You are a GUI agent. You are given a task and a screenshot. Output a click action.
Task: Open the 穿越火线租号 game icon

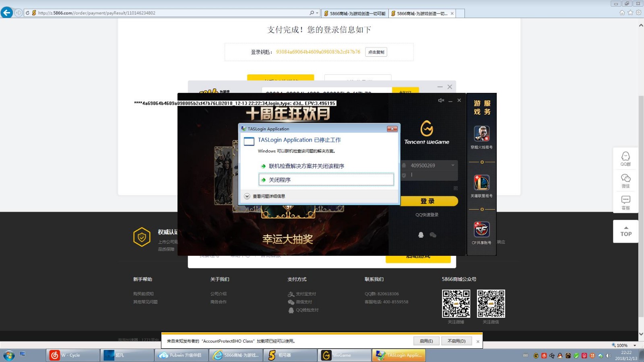coord(481,134)
